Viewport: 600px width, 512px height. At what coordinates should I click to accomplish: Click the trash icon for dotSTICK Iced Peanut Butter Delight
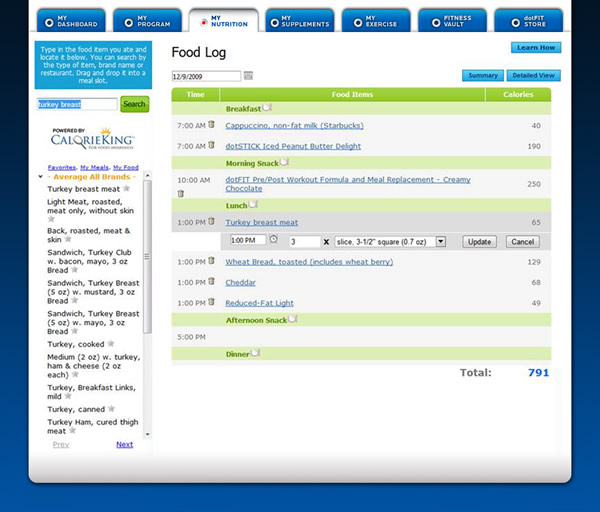[211, 146]
